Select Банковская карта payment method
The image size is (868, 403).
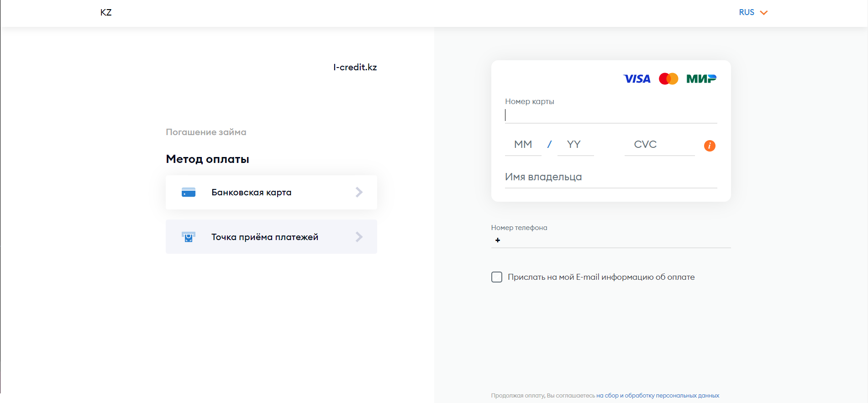tap(271, 192)
